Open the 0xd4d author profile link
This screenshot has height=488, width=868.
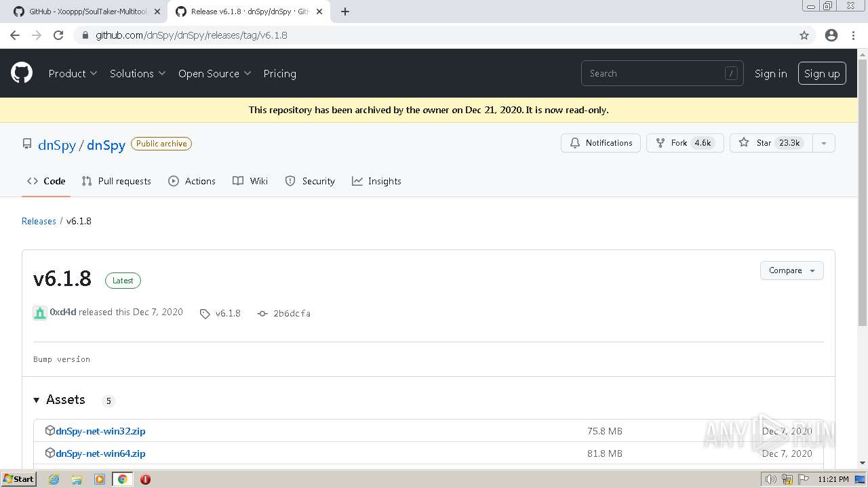click(63, 312)
